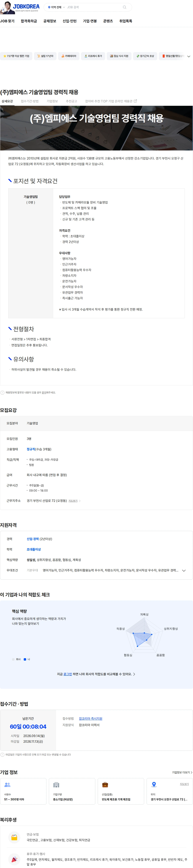The image size is (193, 868).
Task: Click the 신입·경력 experience link
Action: [x=33, y=539]
